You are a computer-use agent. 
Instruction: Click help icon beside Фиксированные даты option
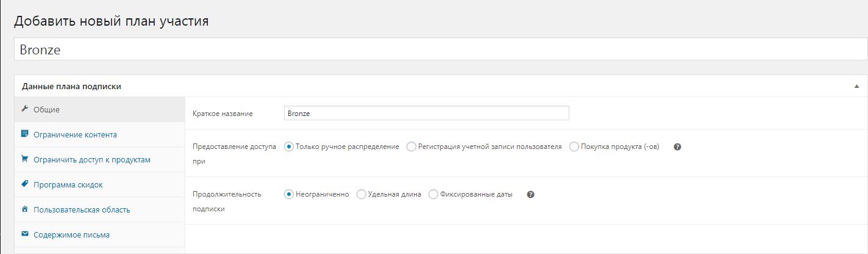pyautogui.click(x=530, y=194)
